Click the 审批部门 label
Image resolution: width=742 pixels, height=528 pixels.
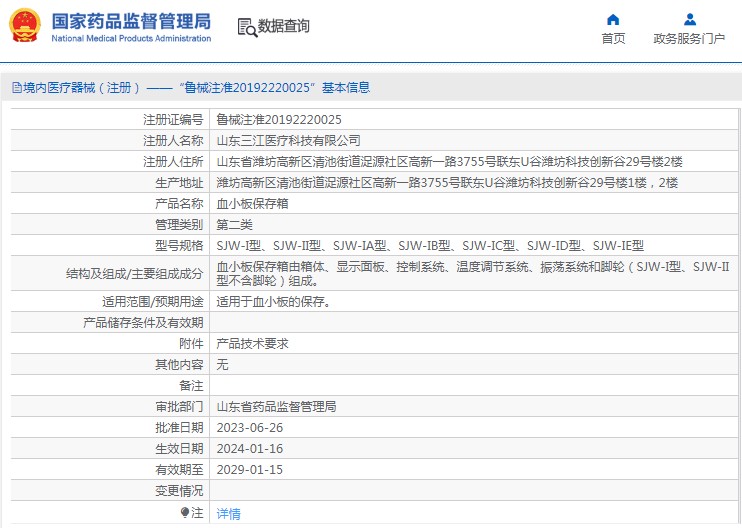(x=179, y=406)
